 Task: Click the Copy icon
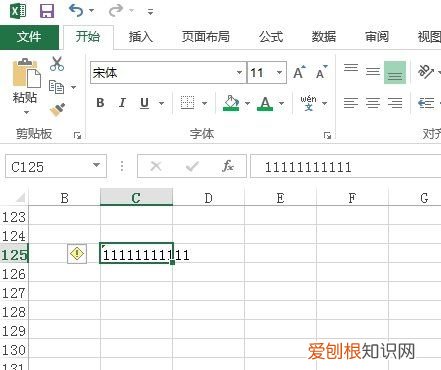coord(56,87)
